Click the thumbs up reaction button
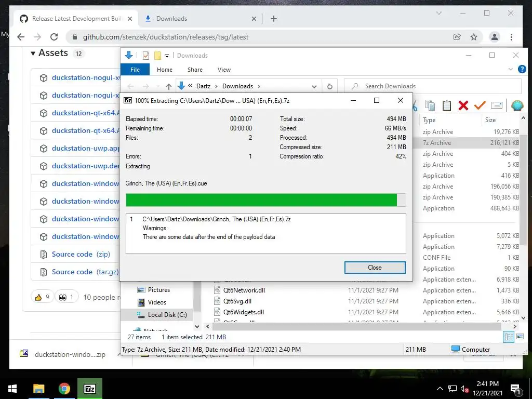 (43, 297)
